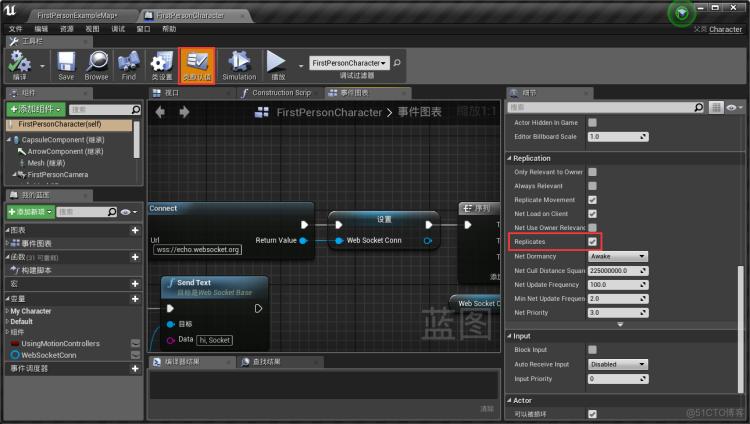Toggle Only Relevant to Owner checkbox

592,172
